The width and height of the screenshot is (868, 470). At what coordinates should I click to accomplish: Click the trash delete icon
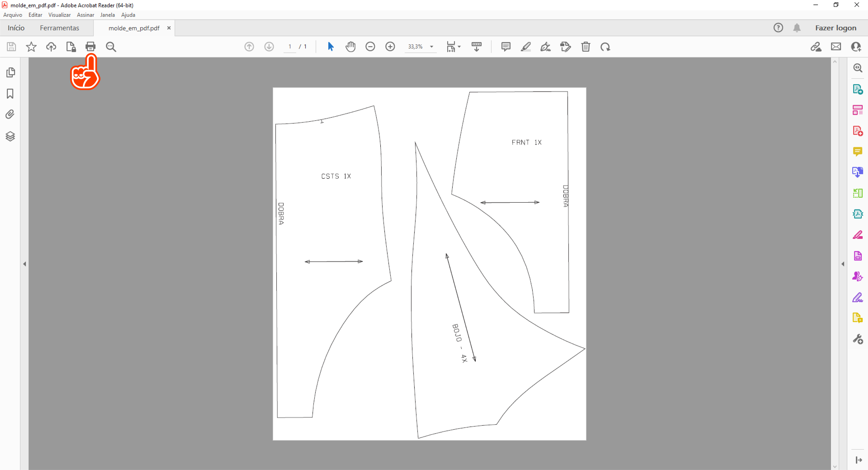click(x=586, y=47)
